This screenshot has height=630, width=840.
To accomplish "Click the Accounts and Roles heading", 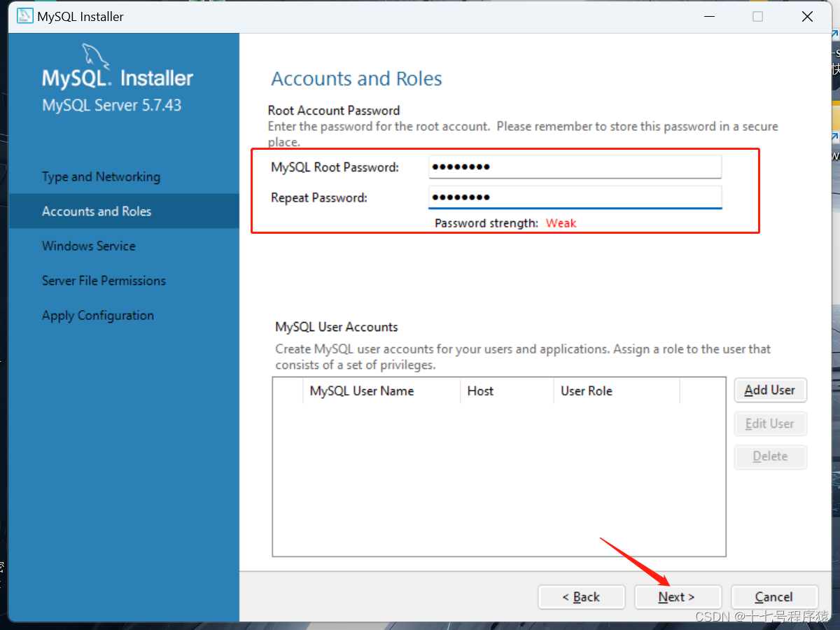I will coord(356,78).
